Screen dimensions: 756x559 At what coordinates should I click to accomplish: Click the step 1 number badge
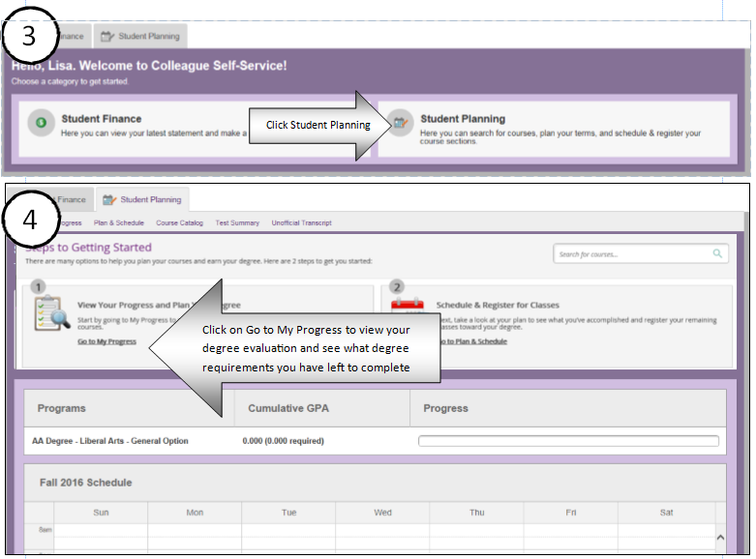38,286
